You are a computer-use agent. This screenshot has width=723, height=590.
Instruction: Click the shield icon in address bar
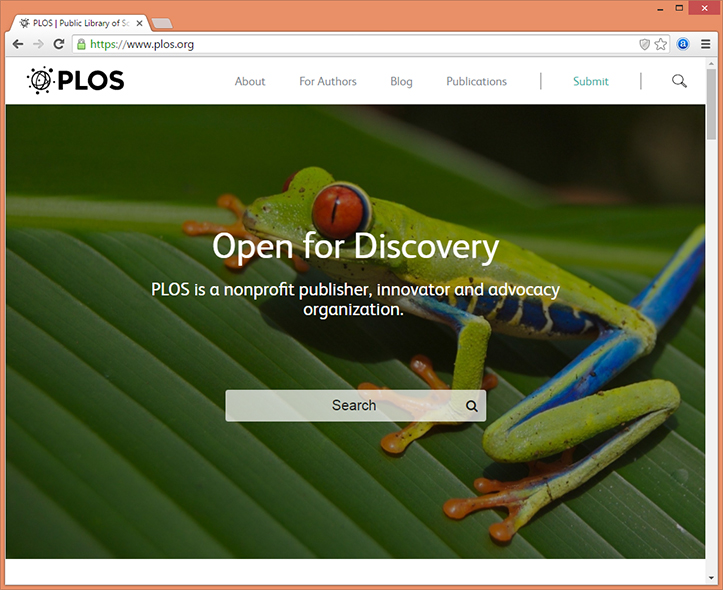644,44
